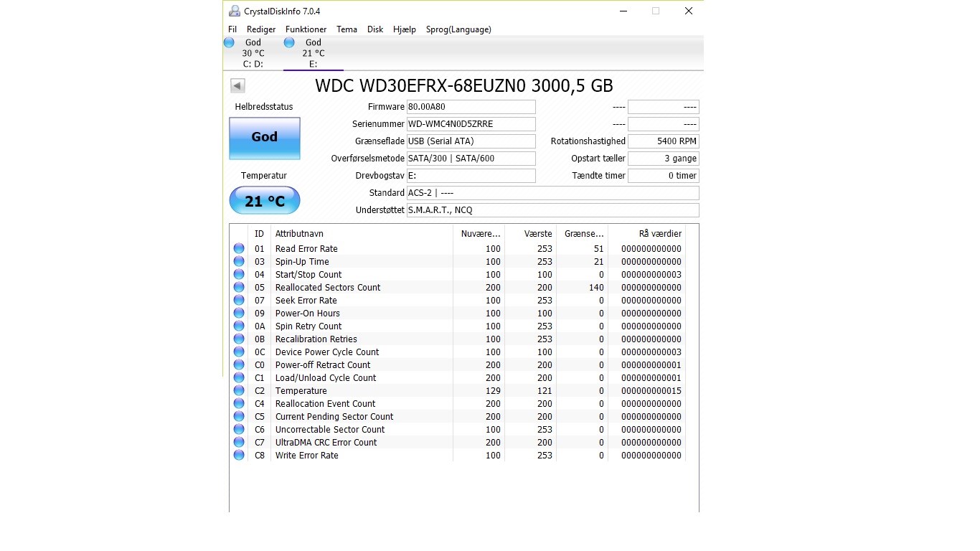Select the Read Error Rate attribute name
980x551 pixels.
[306, 249]
